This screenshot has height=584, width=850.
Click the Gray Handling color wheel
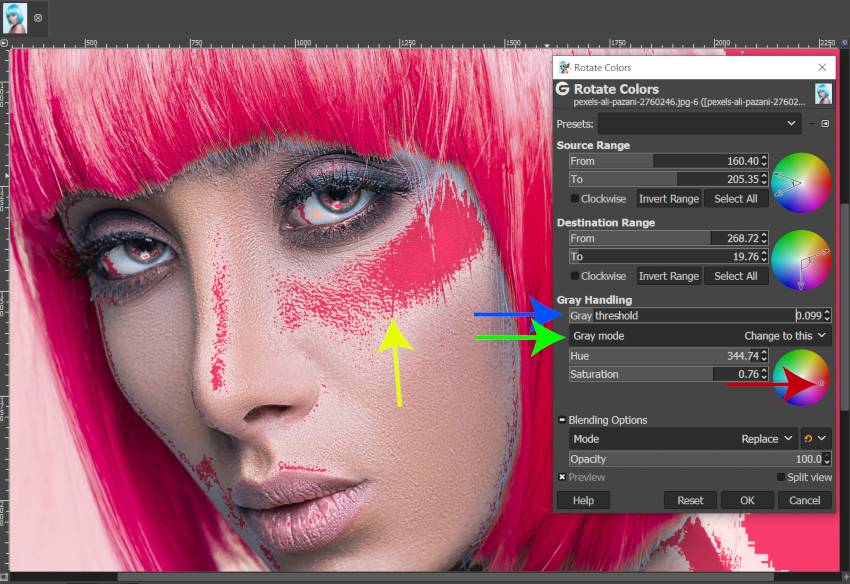pos(803,377)
